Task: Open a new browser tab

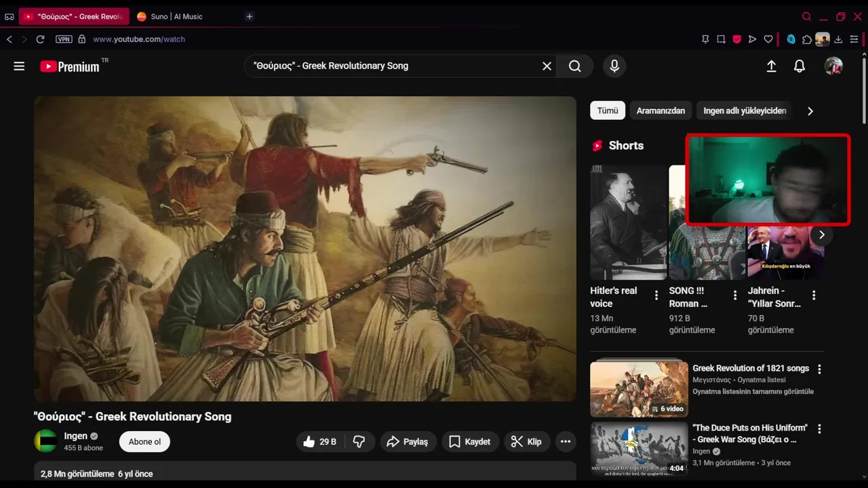Action: [249, 16]
